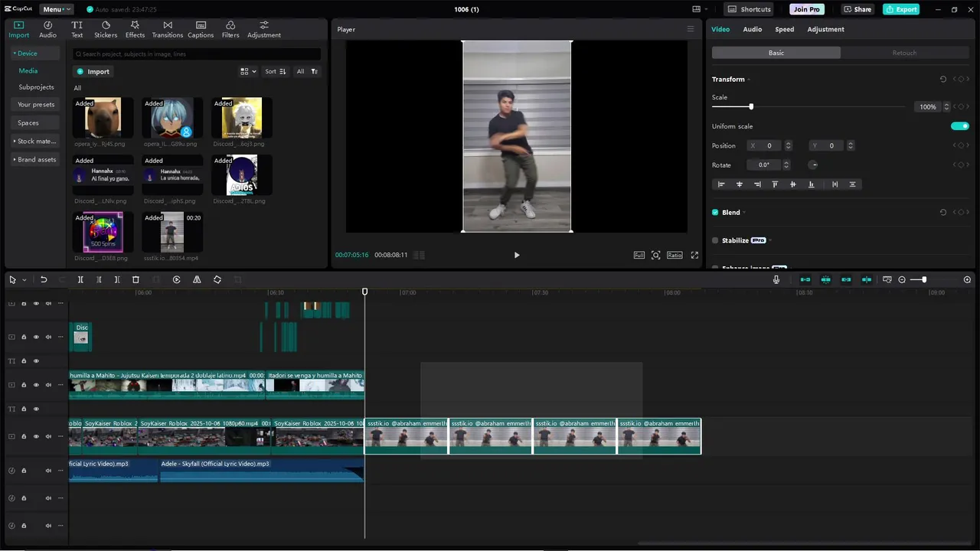Lock the Jujutsu Kaisen video track
The height and width of the screenshot is (551, 980).
tap(24, 385)
